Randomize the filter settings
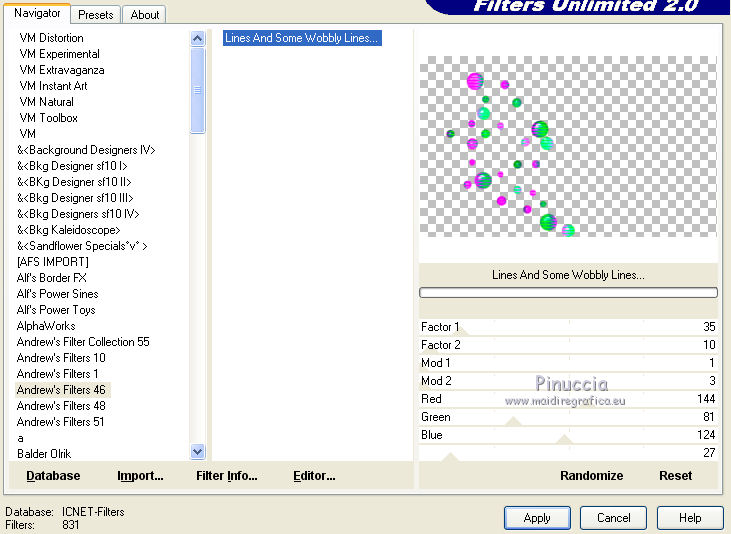The width and height of the screenshot is (731, 534). tap(592, 476)
